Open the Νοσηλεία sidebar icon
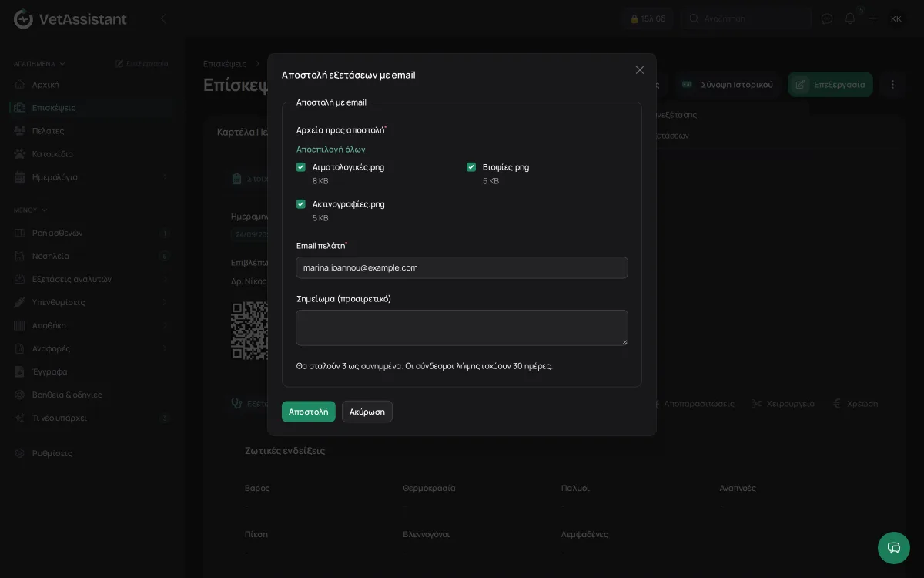 point(19,256)
